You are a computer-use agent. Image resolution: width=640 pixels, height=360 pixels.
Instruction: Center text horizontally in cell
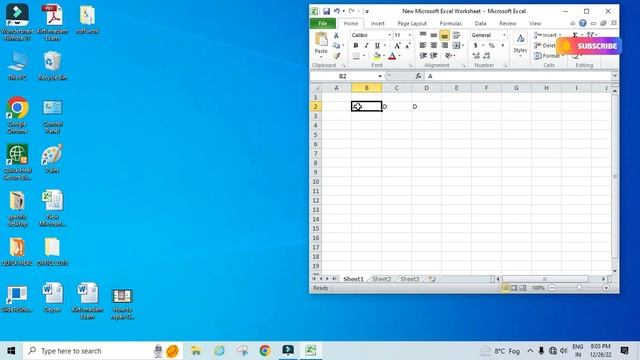pos(434,46)
